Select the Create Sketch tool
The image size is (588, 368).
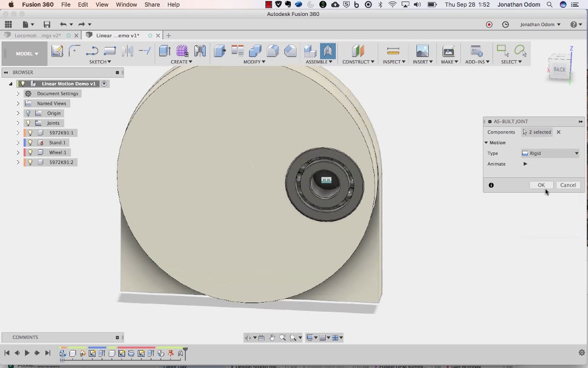(x=57, y=51)
